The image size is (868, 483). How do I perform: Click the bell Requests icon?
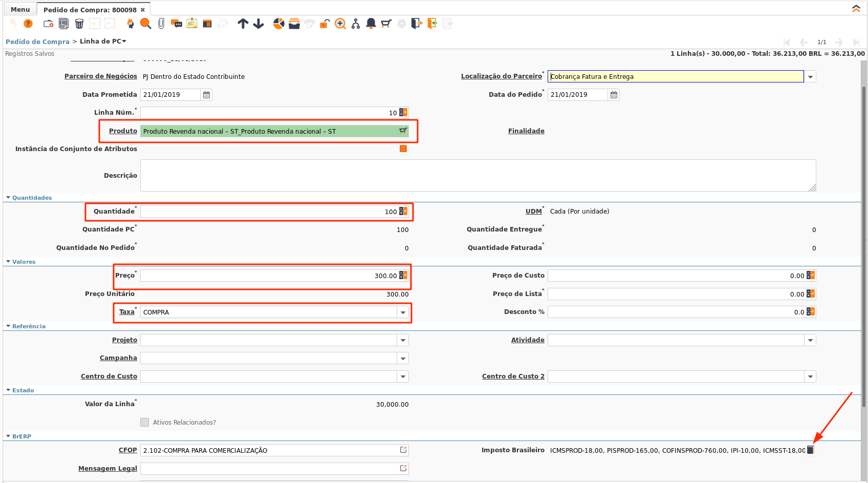[371, 24]
